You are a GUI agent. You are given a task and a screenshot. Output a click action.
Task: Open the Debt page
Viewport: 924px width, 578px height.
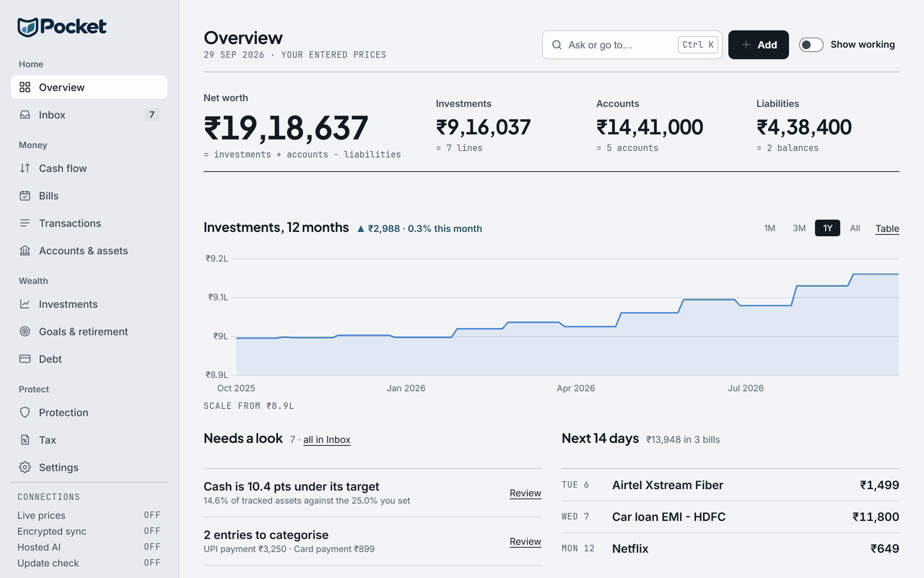point(89,359)
